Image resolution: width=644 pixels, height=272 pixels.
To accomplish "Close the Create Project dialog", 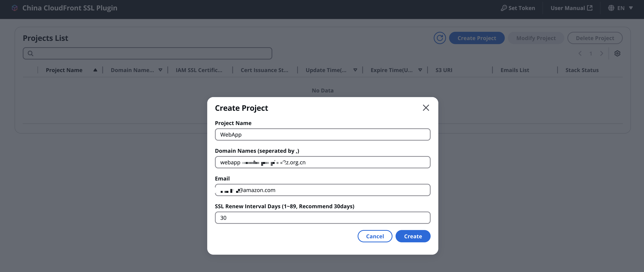I will 426,108.
